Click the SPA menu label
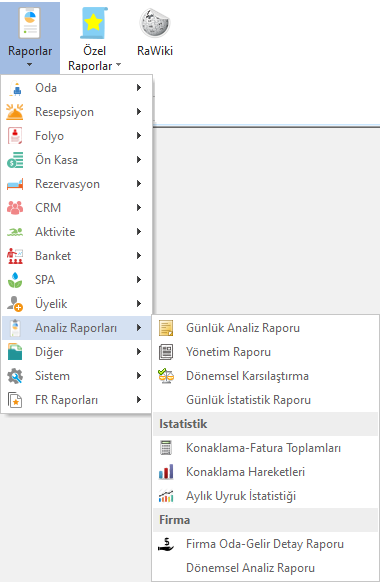Screen dimensions: 380x582 click(45, 279)
